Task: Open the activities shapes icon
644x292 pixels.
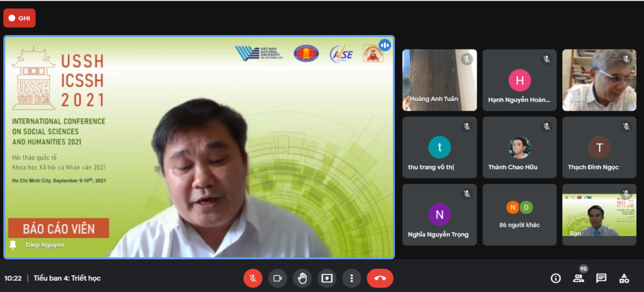Action: [x=625, y=278]
